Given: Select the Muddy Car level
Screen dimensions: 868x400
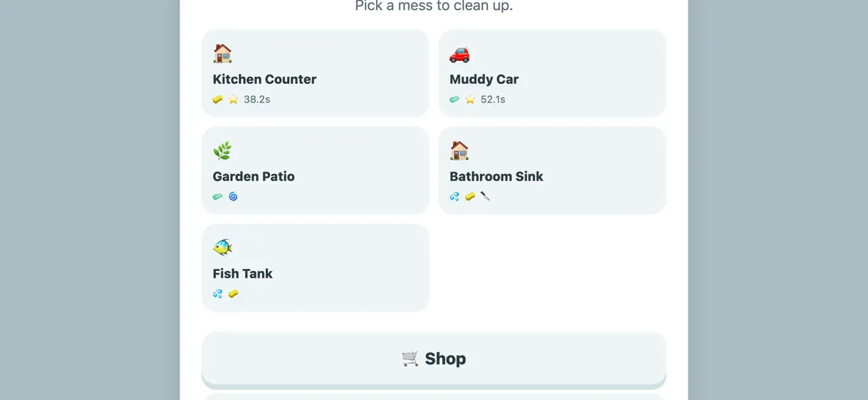Looking at the screenshot, I should pyautogui.click(x=552, y=73).
